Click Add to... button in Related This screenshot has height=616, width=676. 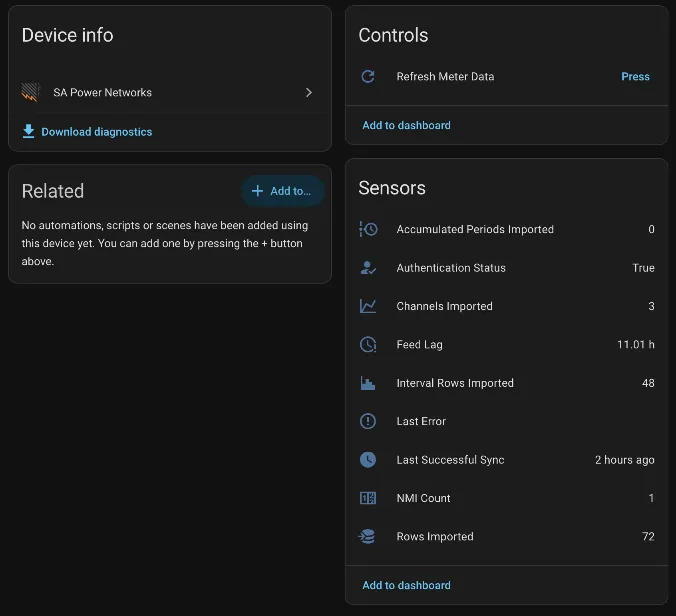pyautogui.click(x=282, y=191)
